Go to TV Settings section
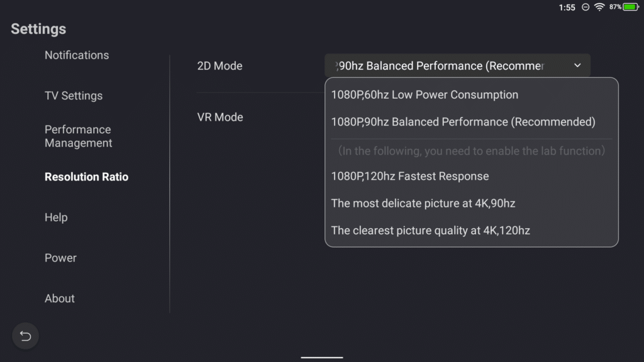 pos(74,96)
